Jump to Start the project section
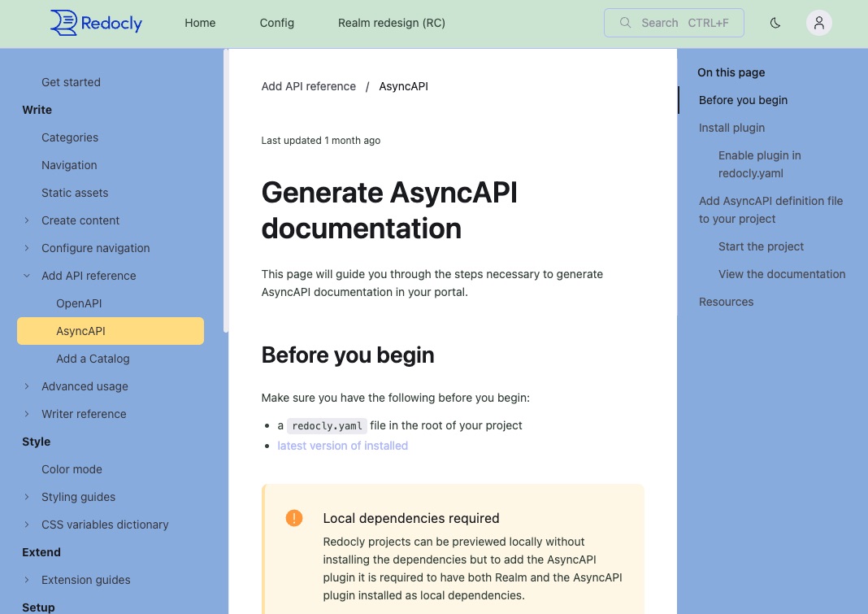868x614 pixels. point(761,246)
